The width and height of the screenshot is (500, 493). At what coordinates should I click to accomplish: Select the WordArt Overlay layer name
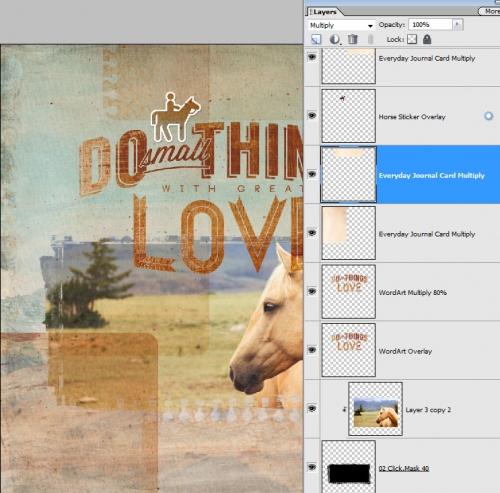coord(405,351)
